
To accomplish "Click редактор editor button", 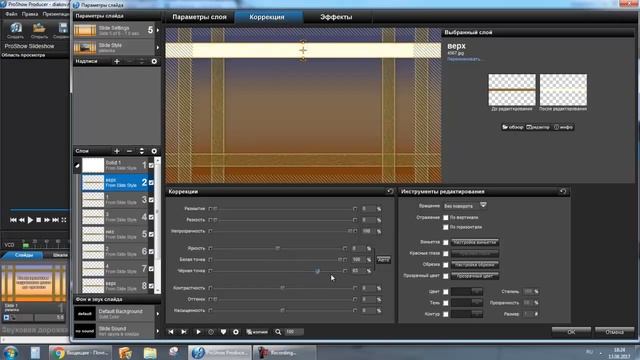I will [x=538, y=127].
